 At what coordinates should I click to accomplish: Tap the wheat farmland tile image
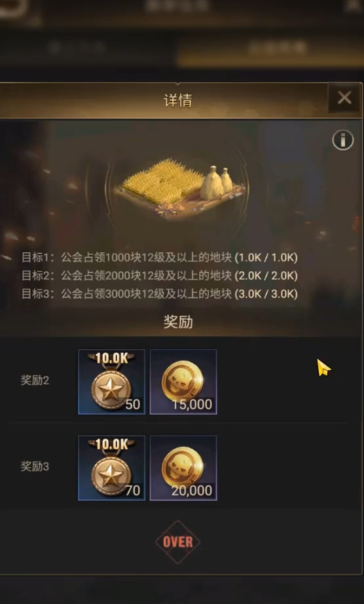[x=181, y=187]
